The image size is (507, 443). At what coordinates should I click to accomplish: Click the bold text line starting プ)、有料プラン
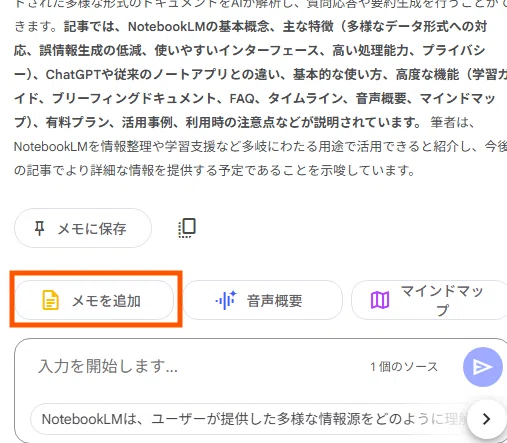coord(218,123)
